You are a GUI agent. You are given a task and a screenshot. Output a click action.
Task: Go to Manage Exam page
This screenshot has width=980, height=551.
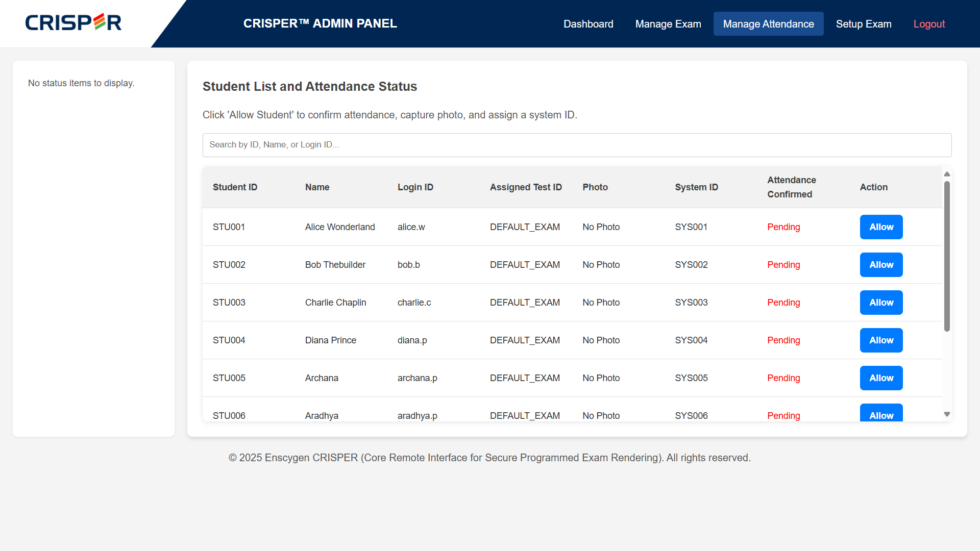click(x=668, y=24)
